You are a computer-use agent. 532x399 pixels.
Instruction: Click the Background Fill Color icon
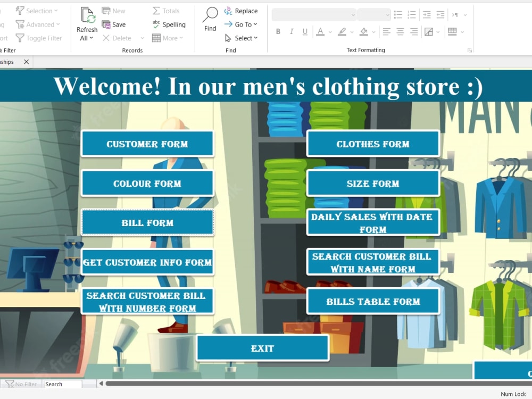(x=364, y=31)
